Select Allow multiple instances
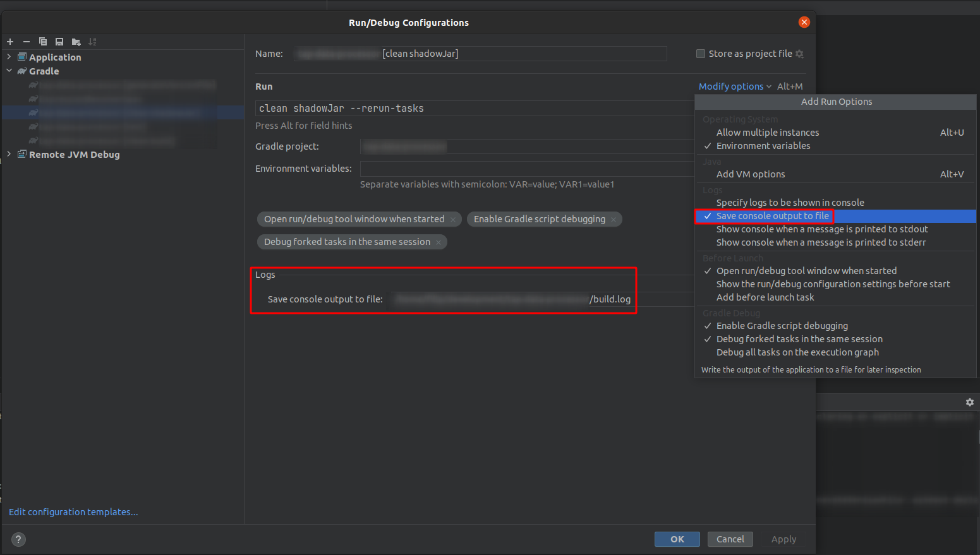Image resolution: width=980 pixels, height=555 pixels. [x=835, y=133]
